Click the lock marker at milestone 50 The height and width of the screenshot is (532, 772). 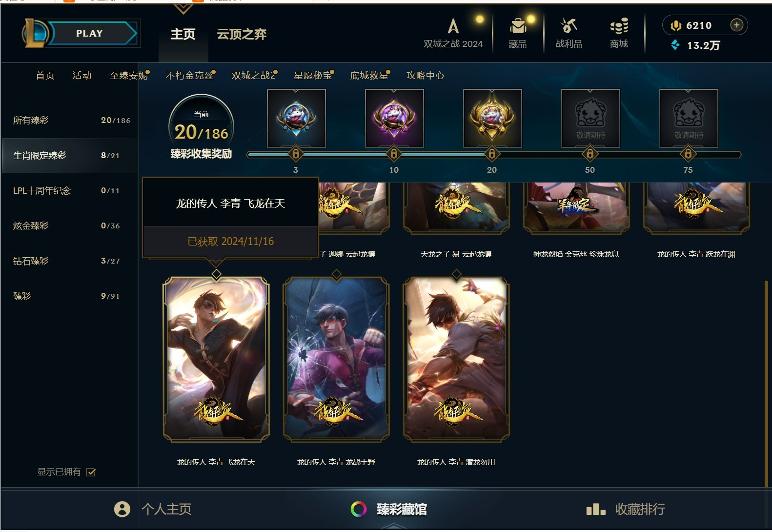click(x=590, y=154)
